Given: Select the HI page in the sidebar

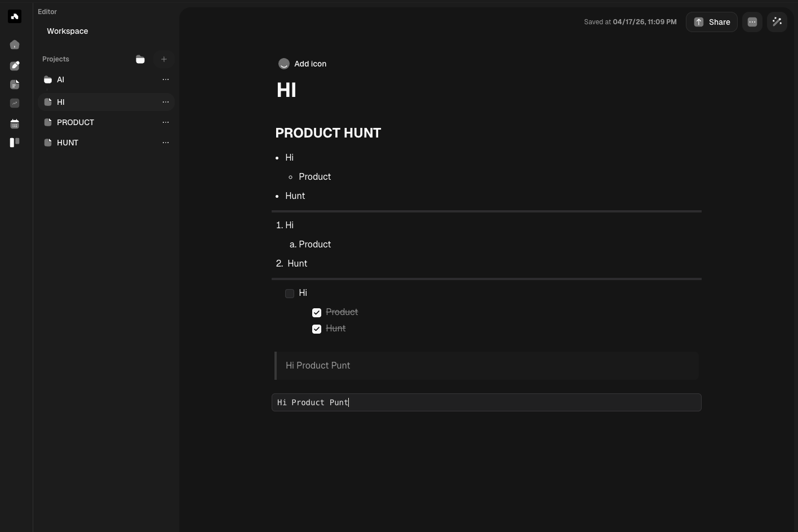Looking at the screenshot, I should tap(106, 102).
